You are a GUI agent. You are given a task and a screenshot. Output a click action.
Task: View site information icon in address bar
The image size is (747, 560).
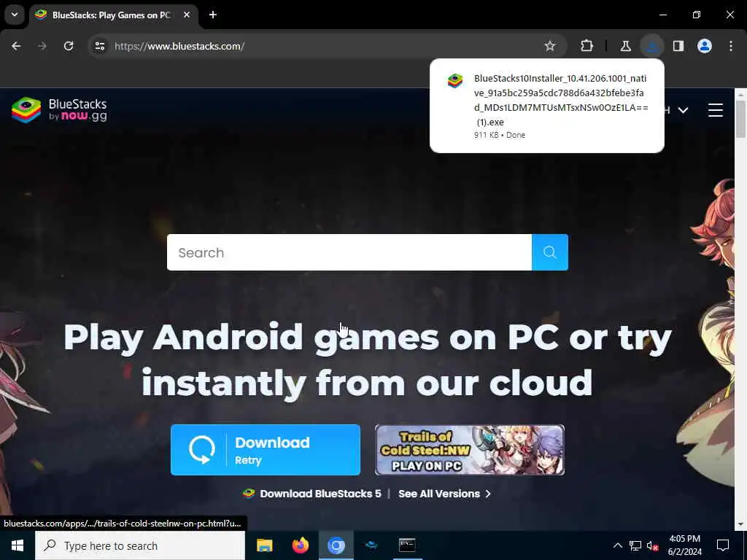(x=99, y=46)
